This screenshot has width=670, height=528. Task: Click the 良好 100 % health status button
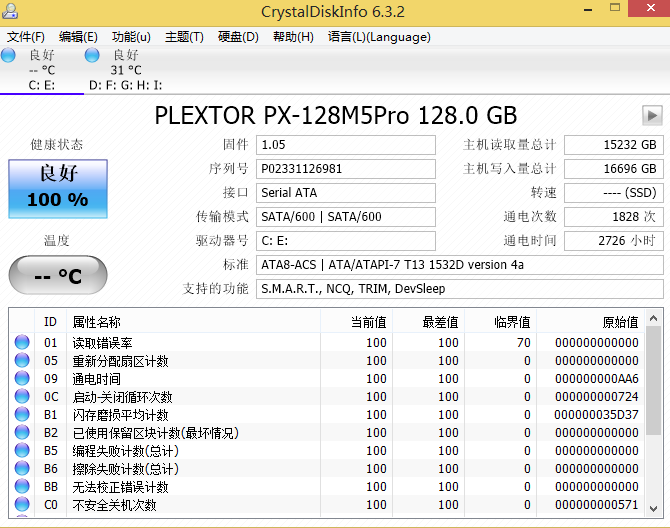coord(58,189)
